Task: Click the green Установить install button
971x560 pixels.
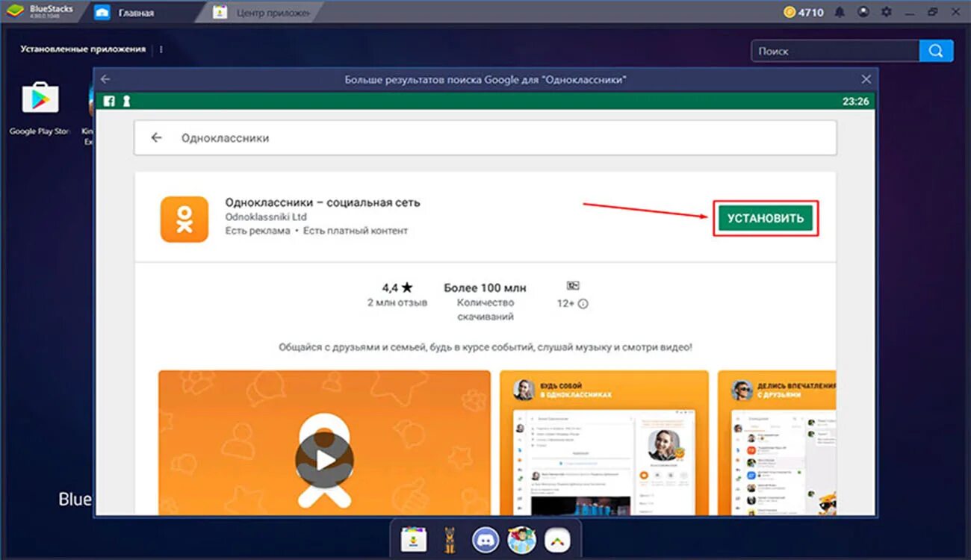Action: 766,218
